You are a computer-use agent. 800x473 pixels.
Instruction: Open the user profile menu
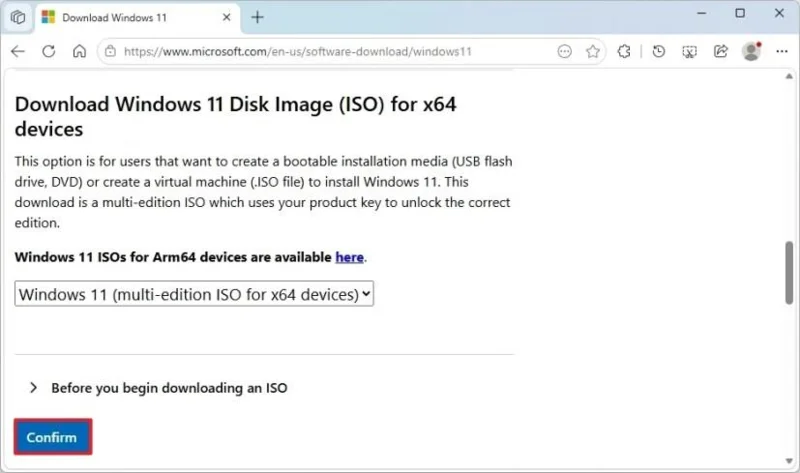[752, 51]
